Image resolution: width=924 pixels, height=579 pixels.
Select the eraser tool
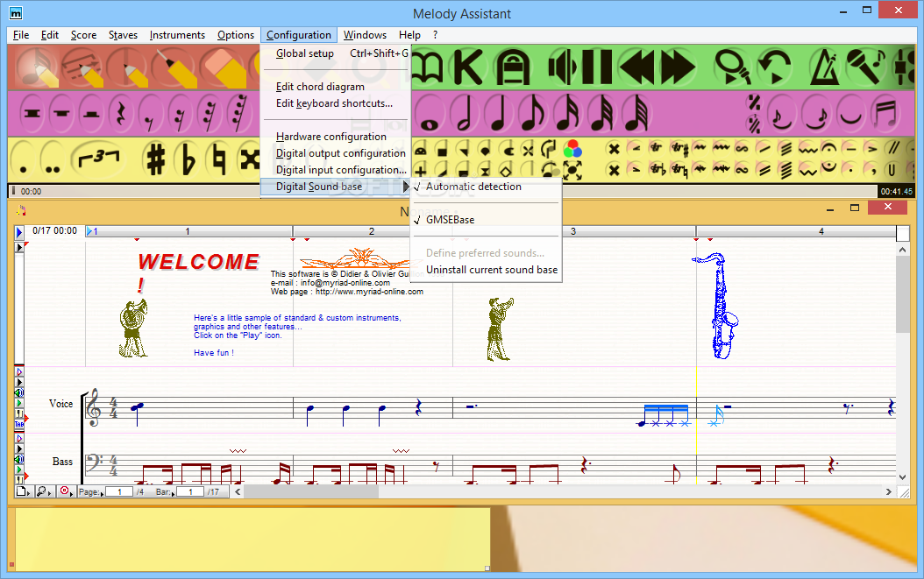click(224, 67)
